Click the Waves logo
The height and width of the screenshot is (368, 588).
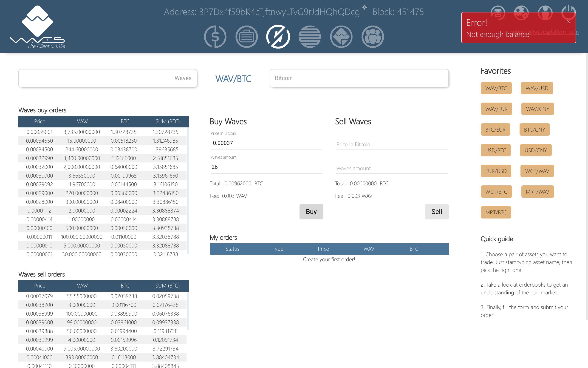click(x=37, y=24)
